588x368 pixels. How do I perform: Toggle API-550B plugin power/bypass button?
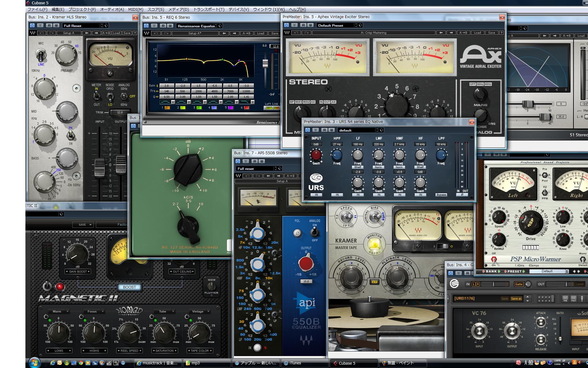click(x=238, y=161)
